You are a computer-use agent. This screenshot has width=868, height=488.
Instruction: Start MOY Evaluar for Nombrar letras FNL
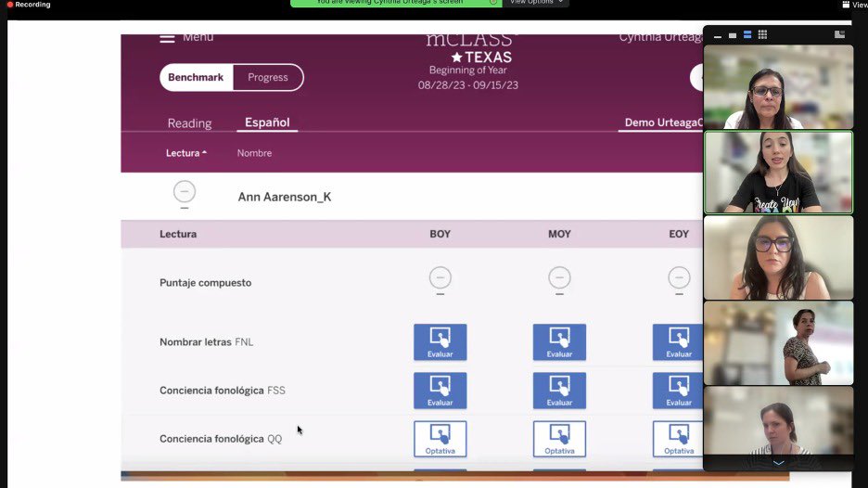pos(560,342)
